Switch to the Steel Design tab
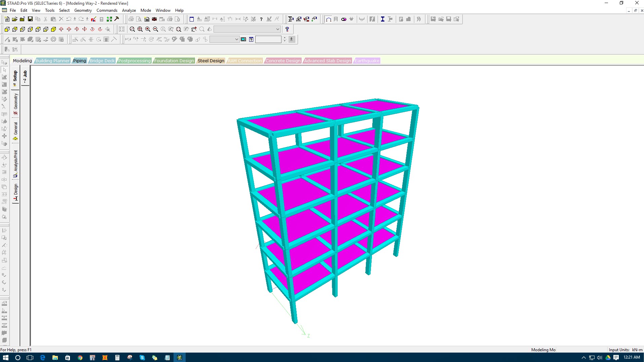 (x=211, y=61)
